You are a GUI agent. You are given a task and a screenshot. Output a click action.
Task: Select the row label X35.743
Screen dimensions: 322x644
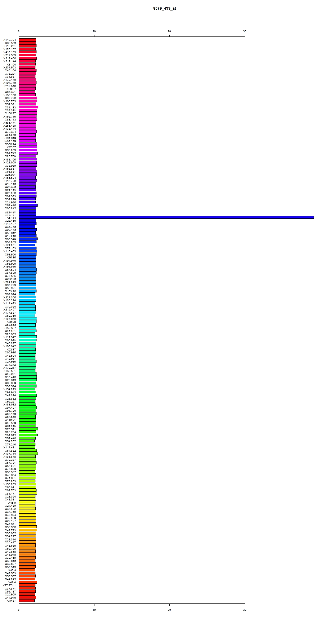(10, 227)
